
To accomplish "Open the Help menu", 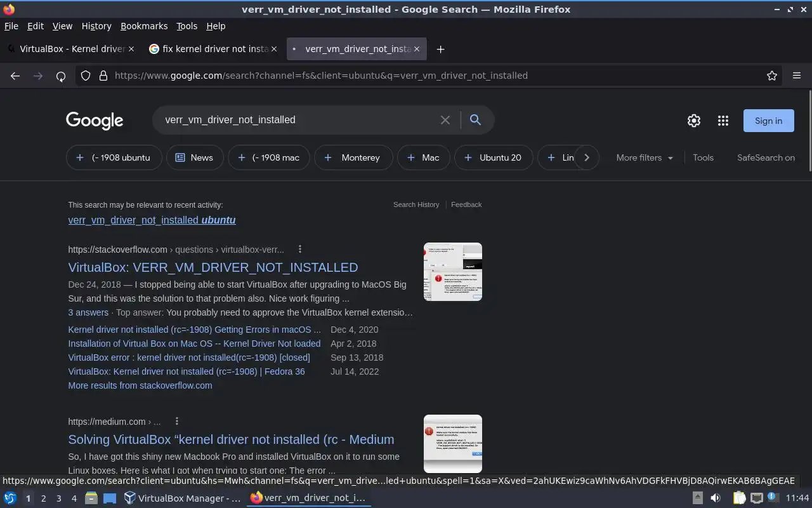I will (x=216, y=26).
